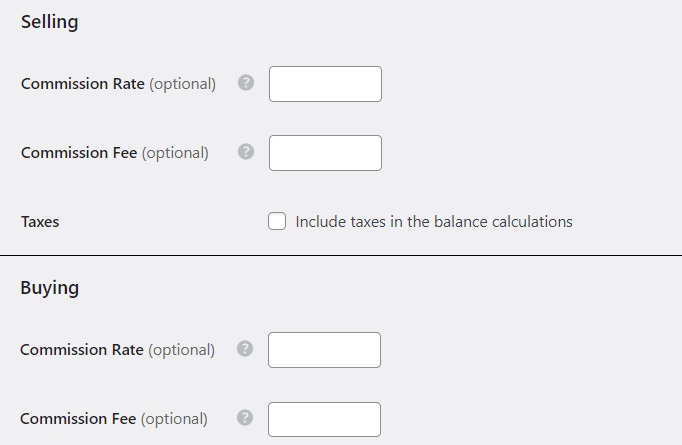Viewport: 682px width, 445px height.
Task: Click into the Buying Commission Rate field
Action: click(324, 350)
